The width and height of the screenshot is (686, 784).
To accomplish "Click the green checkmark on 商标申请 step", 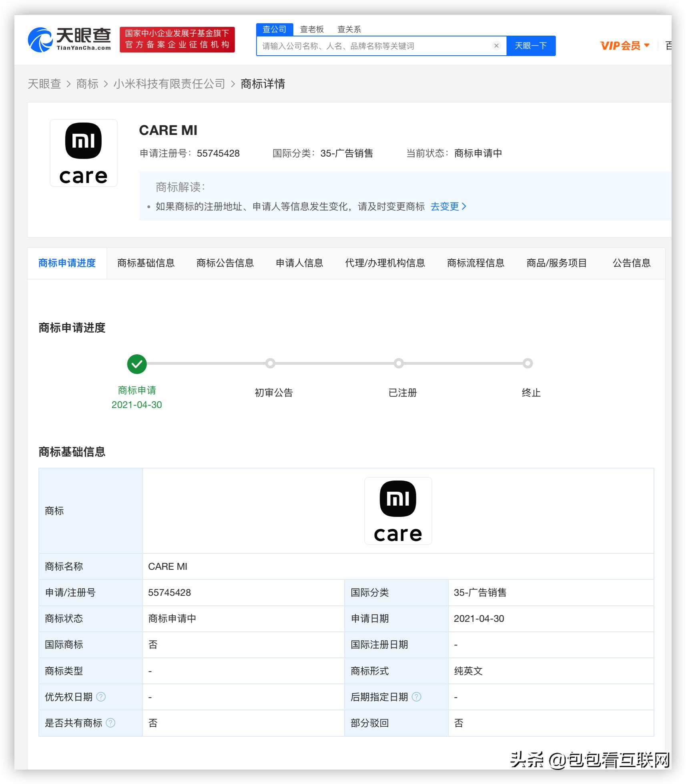I will pyautogui.click(x=137, y=364).
